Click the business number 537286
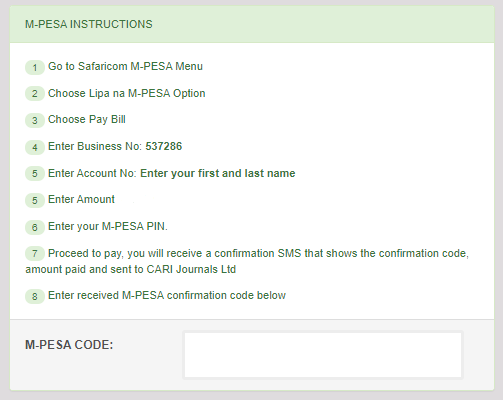Screen dimensions: 503x400 click(164, 146)
